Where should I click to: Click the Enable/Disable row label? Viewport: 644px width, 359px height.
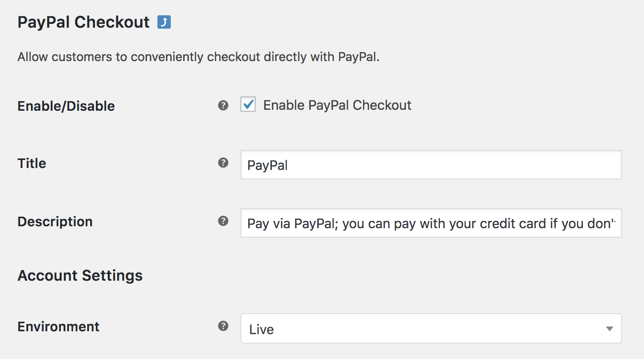point(66,106)
